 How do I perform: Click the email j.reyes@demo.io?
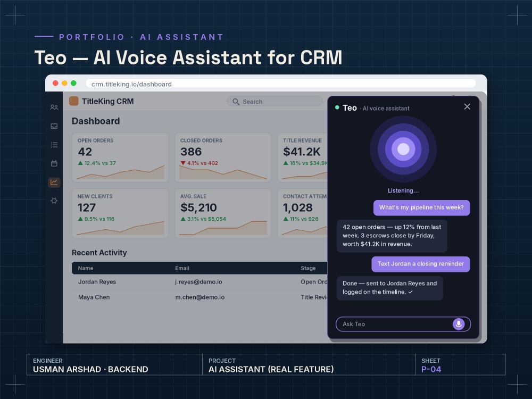pos(198,281)
